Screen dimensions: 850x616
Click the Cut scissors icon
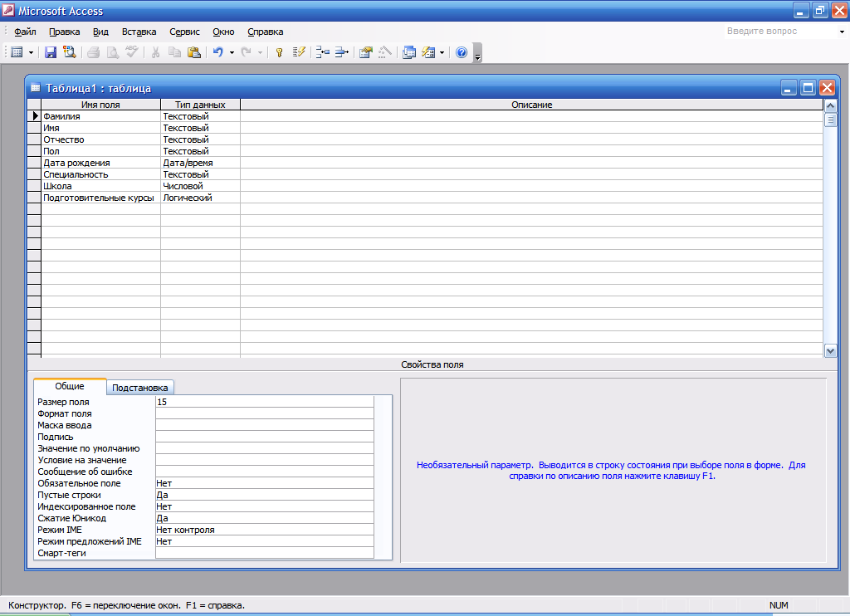pos(155,52)
